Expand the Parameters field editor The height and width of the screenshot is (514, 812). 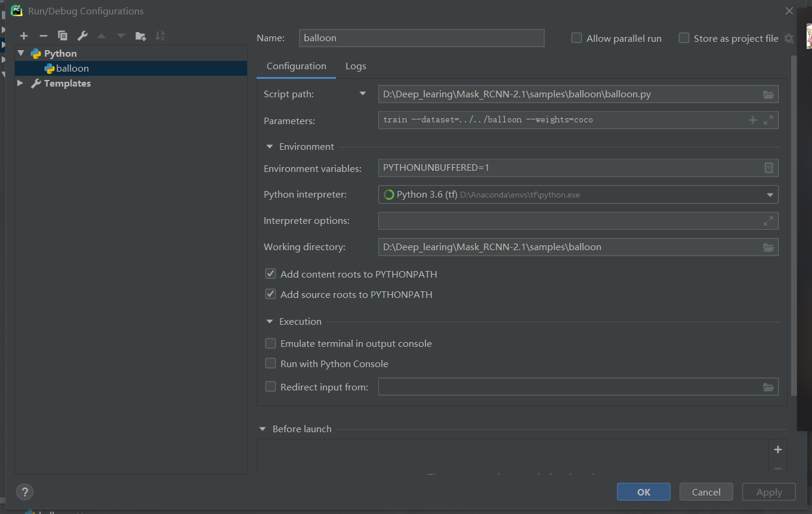(768, 120)
